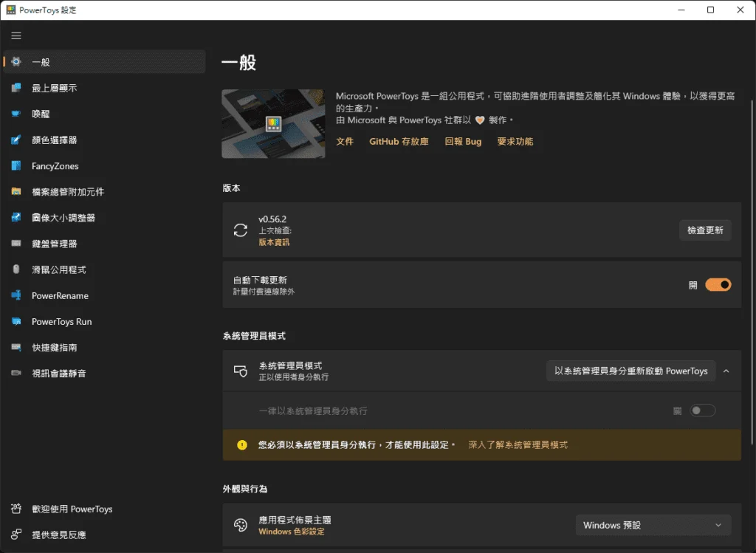Navigate to 鍵盤管理器 page
The width and height of the screenshot is (756, 553).
[x=104, y=244]
